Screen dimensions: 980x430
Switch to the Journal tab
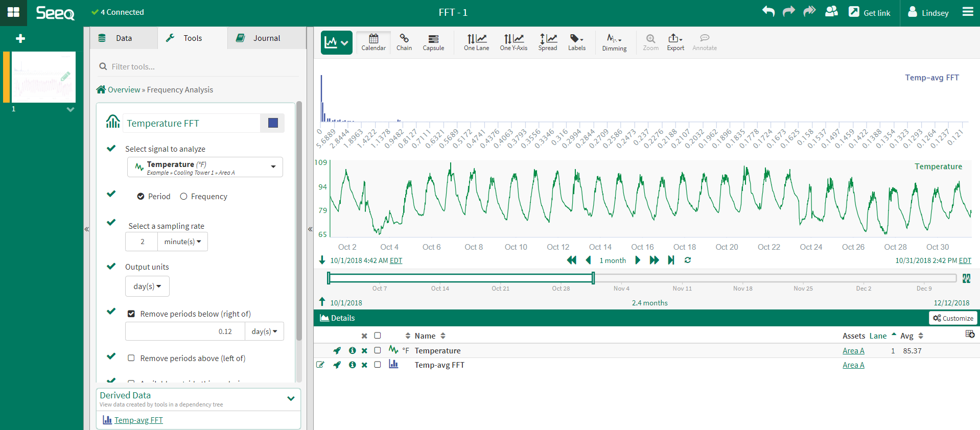coord(266,38)
